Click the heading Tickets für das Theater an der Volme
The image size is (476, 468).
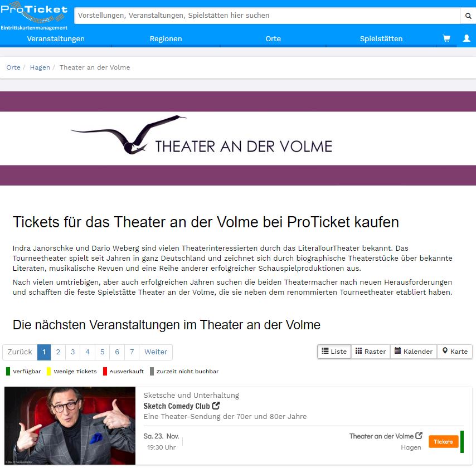pyautogui.click(x=206, y=222)
